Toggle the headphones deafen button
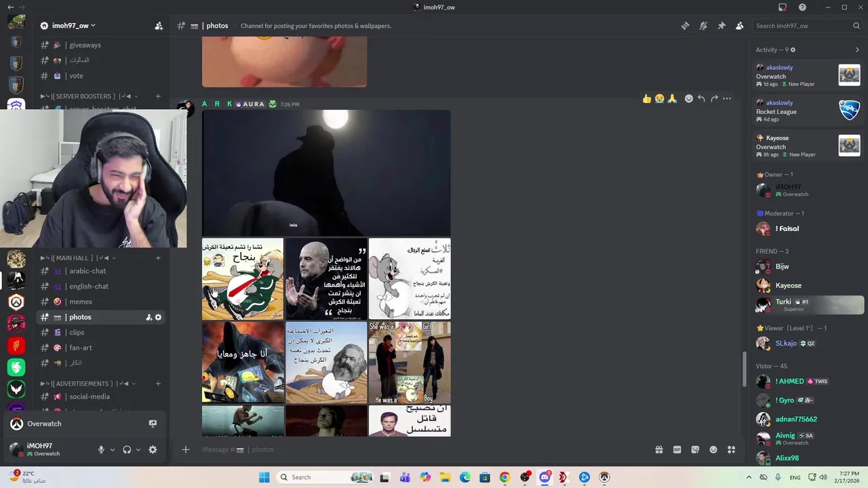 (x=127, y=449)
